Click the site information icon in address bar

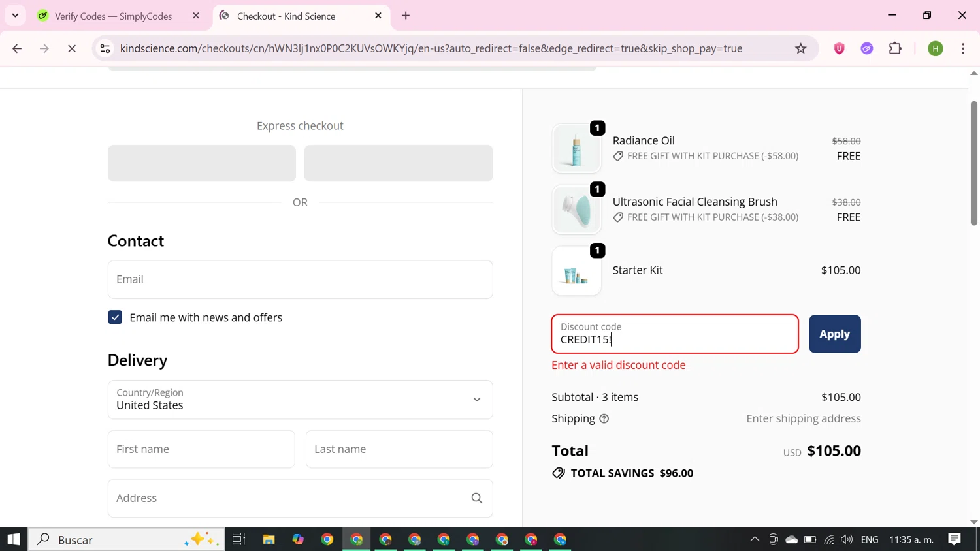pyautogui.click(x=105, y=48)
